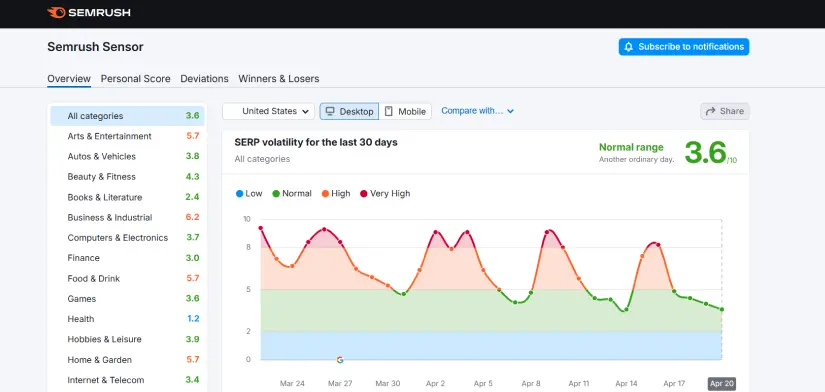Click the Apr 2 axis label
The image size is (825, 392).
(435, 384)
